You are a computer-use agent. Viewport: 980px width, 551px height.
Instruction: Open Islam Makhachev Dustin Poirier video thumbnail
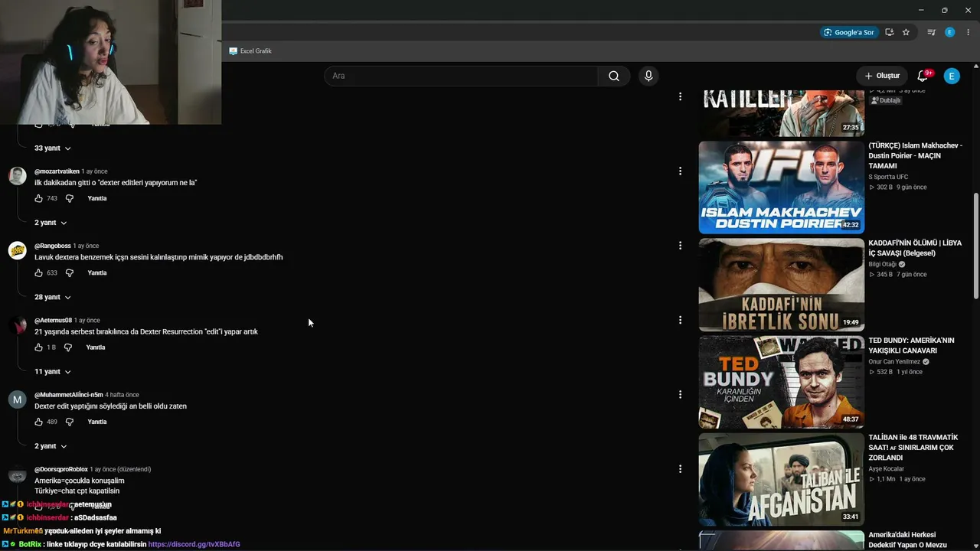(x=781, y=187)
